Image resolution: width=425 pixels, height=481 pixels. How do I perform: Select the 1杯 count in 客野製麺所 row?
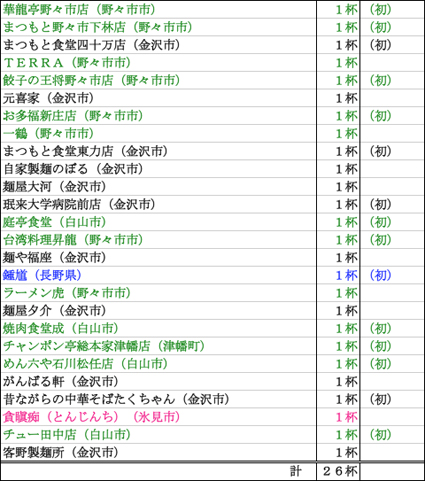[346, 452]
